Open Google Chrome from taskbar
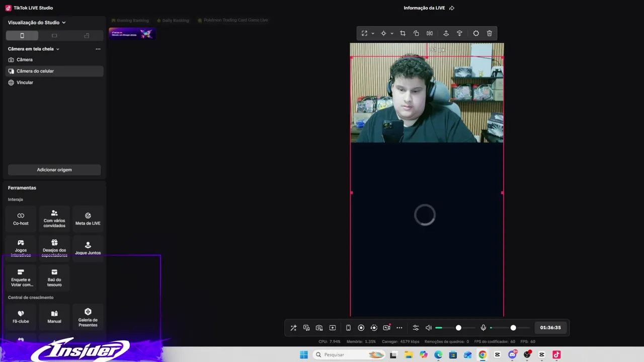Screen dimensions: 644x362 click(x=482, y=355)
